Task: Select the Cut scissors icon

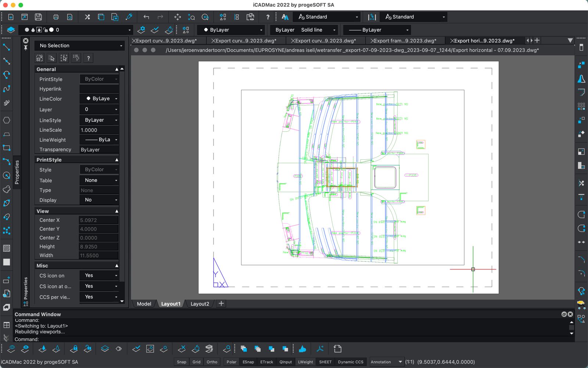Action: point(87,17)
